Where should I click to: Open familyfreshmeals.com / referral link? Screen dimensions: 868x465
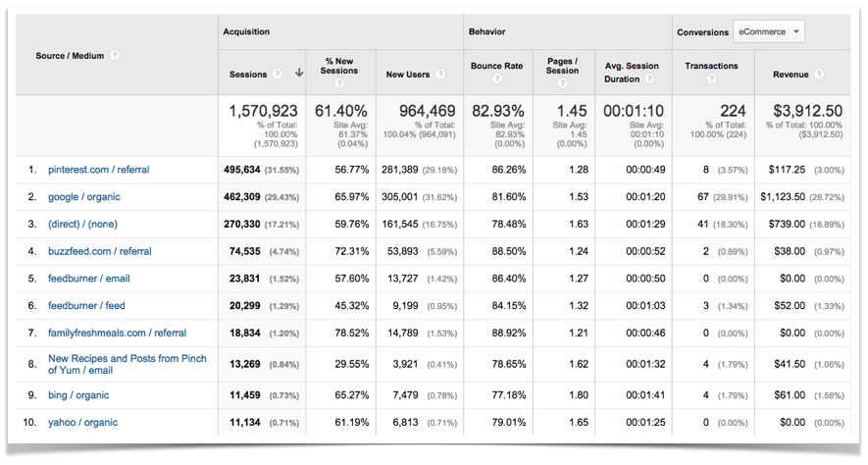(x=117, y=333)
